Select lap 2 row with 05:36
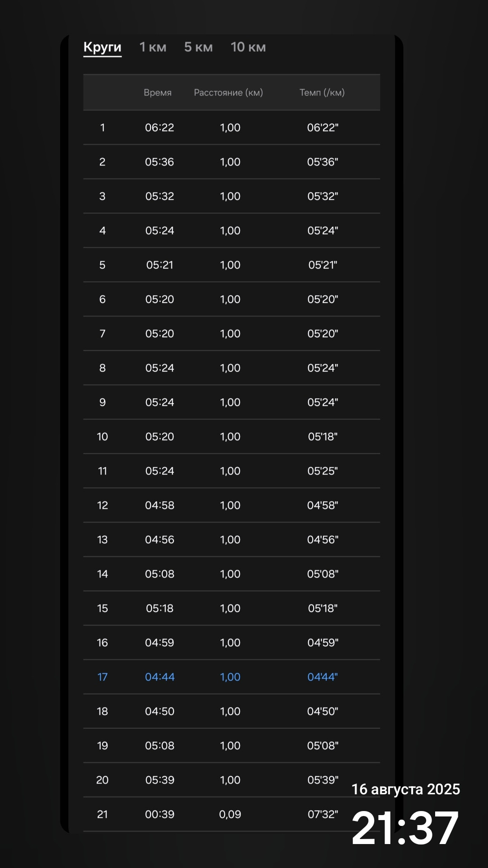 pyautogui.click(x=231, y=162)
